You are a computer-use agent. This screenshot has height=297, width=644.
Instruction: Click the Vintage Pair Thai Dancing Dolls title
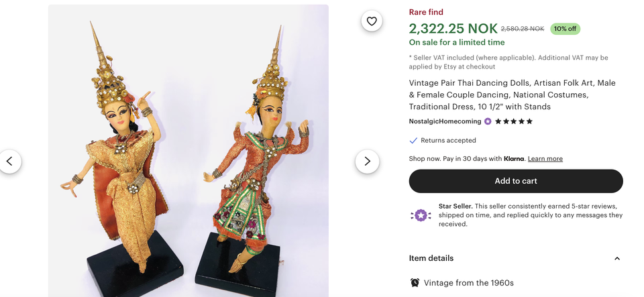(512, 95)
